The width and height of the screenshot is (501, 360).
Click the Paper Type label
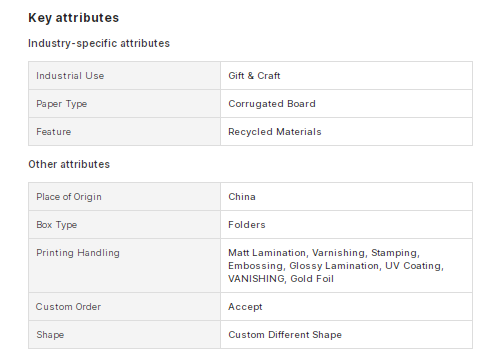[62, 104]
